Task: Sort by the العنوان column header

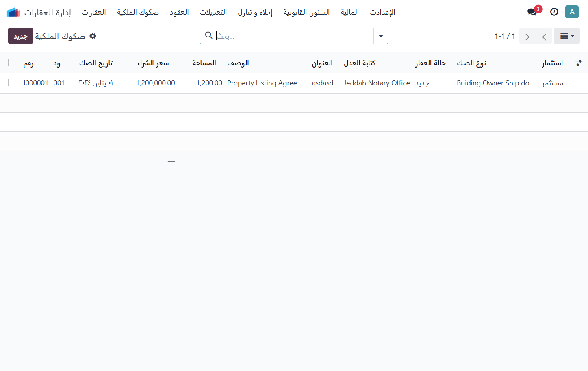Action: click(322, 63)
